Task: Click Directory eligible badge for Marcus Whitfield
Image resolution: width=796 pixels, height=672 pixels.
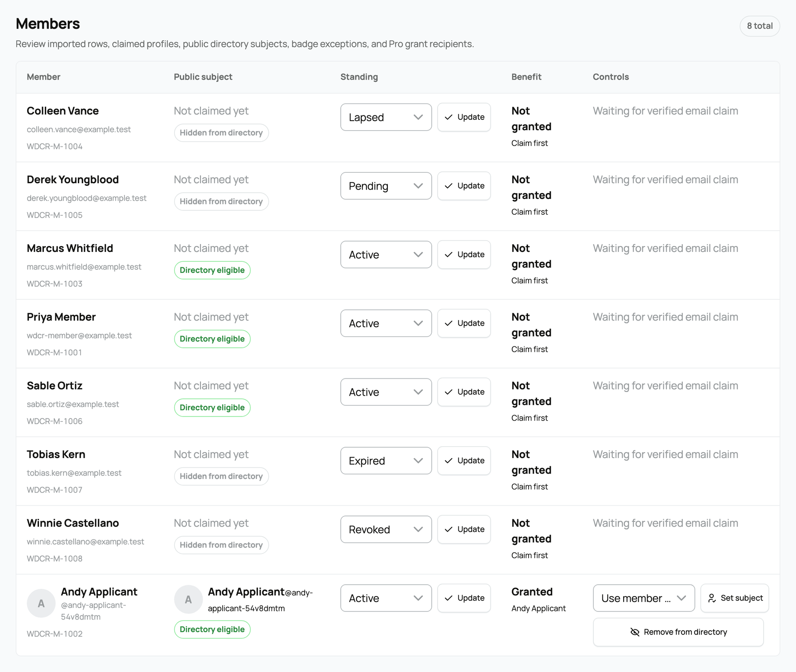Action: [212, 270]
